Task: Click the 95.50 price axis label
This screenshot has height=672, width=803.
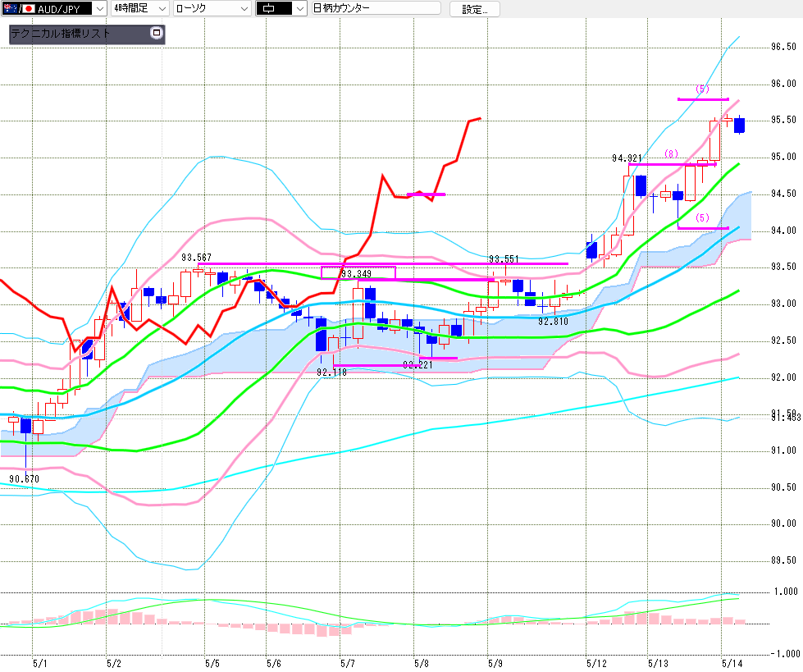Action: point(783,120)
